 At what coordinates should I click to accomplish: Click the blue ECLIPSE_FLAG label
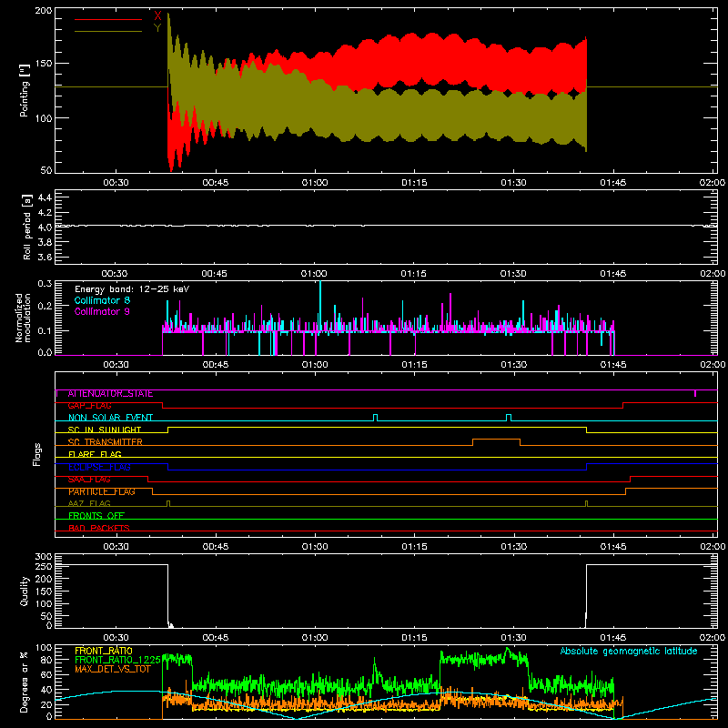[99, 467]
